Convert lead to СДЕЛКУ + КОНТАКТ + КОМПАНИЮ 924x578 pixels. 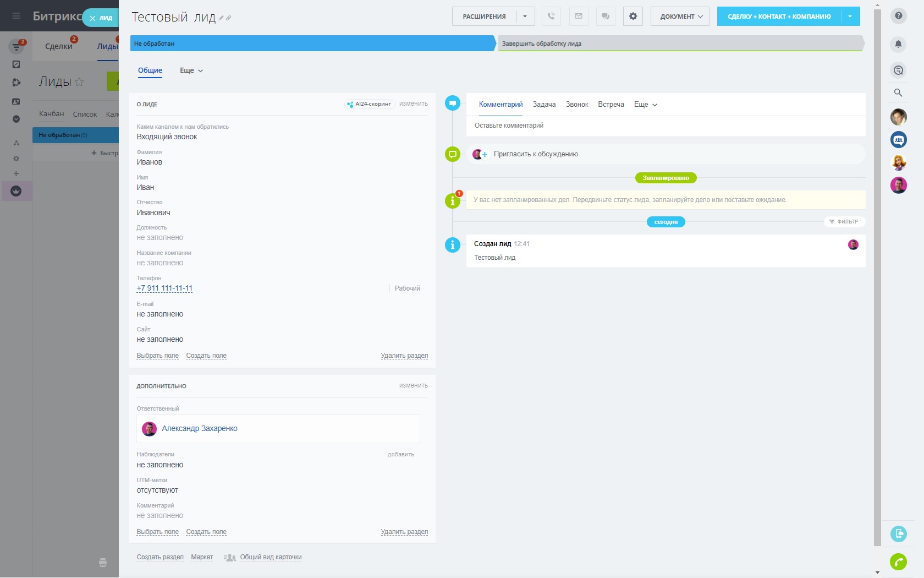tap(779, 17)
